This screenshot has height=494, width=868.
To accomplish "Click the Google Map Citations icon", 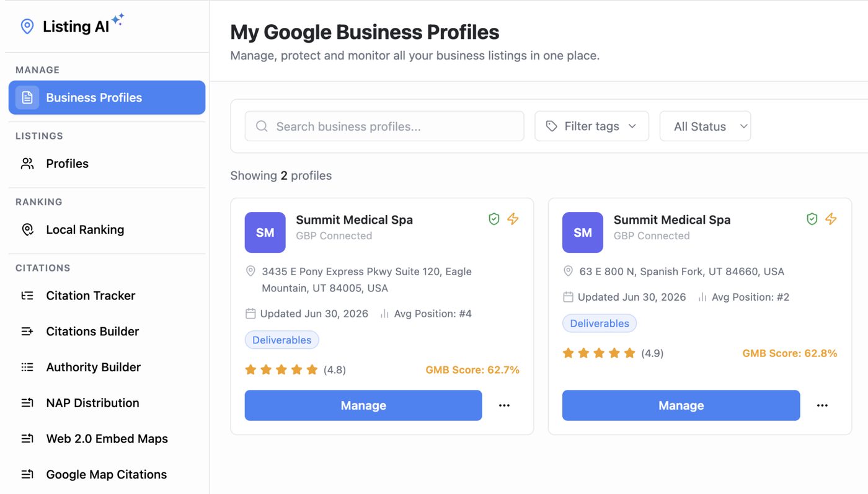I will [x=27, y=474].
